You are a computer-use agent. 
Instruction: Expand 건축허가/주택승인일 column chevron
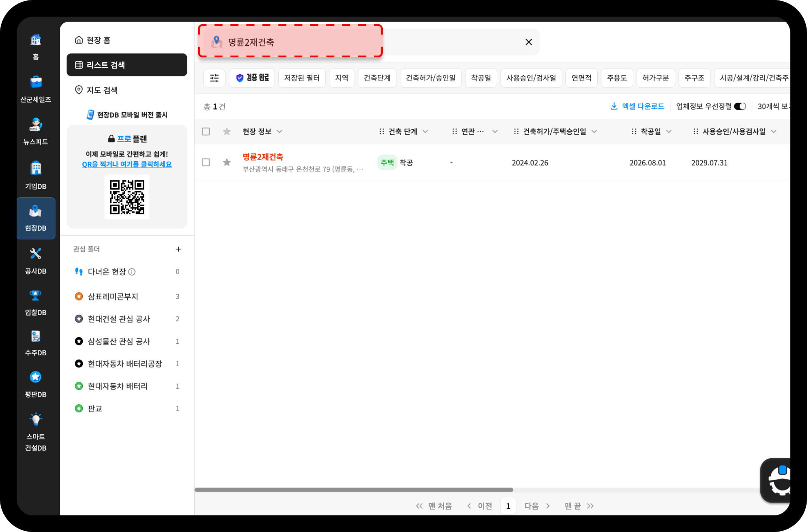pos(594,131)
